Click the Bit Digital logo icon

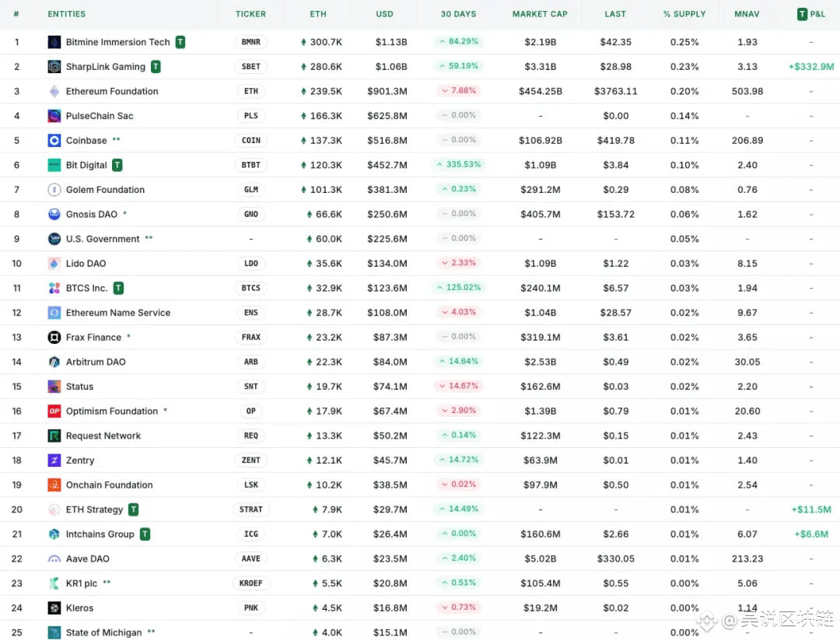(54, 165)
